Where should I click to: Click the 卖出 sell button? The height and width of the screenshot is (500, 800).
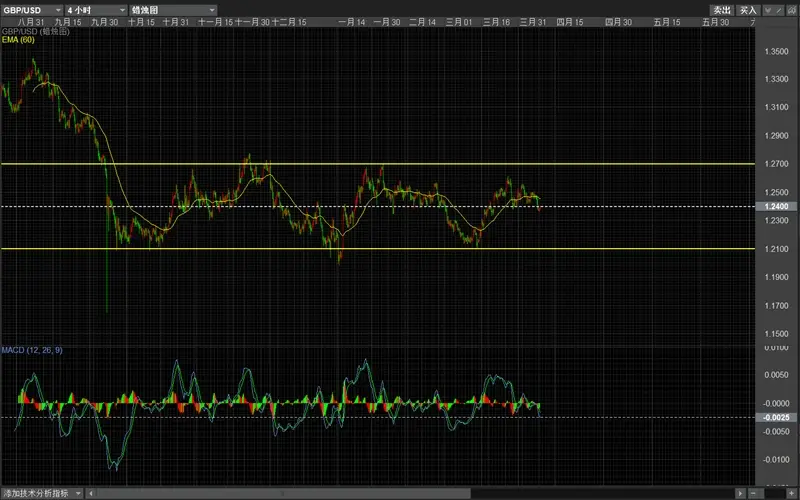(x=722, y=10)
